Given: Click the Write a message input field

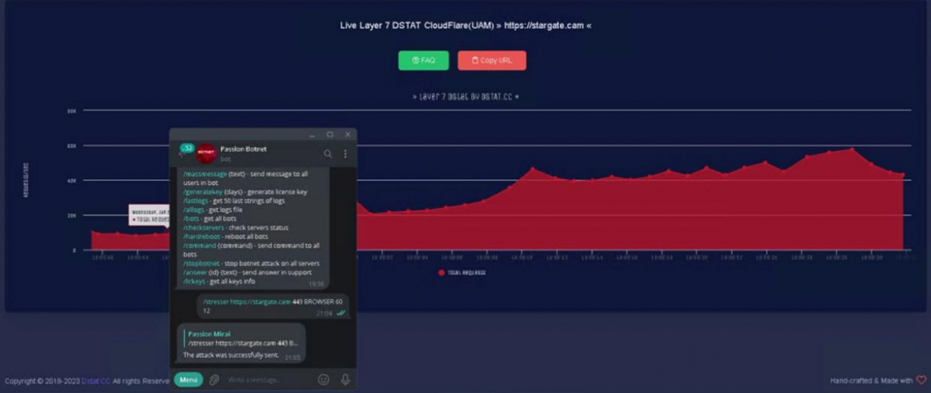Looking at the screenshot, I should point(267,379).
